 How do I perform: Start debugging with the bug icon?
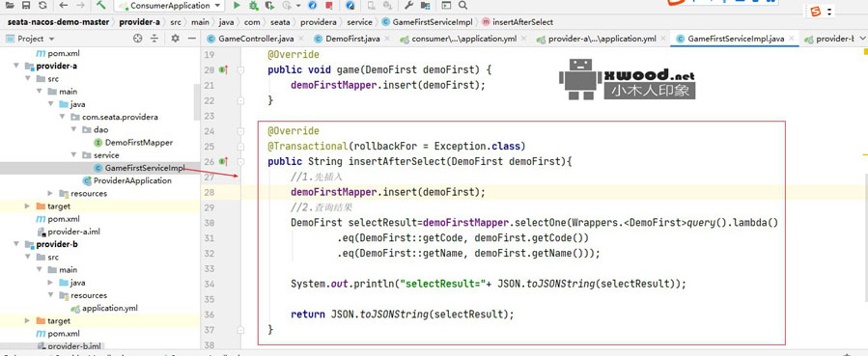point(254,6)
